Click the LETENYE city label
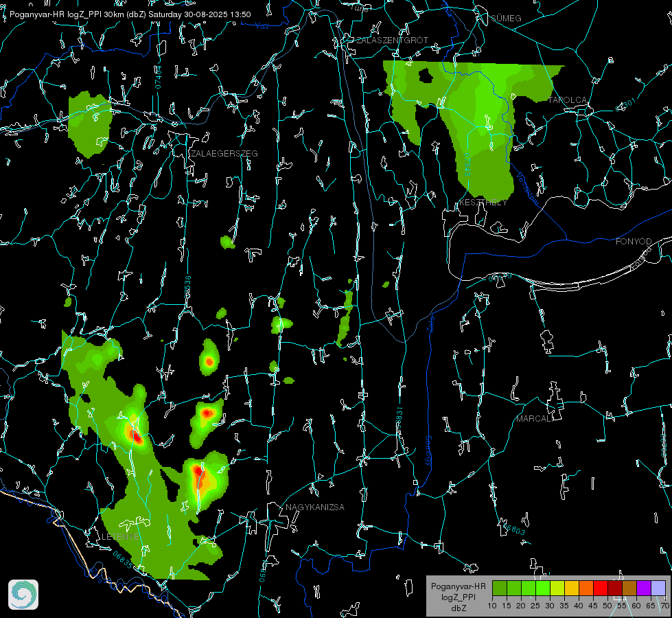 [x=120, y=537]
